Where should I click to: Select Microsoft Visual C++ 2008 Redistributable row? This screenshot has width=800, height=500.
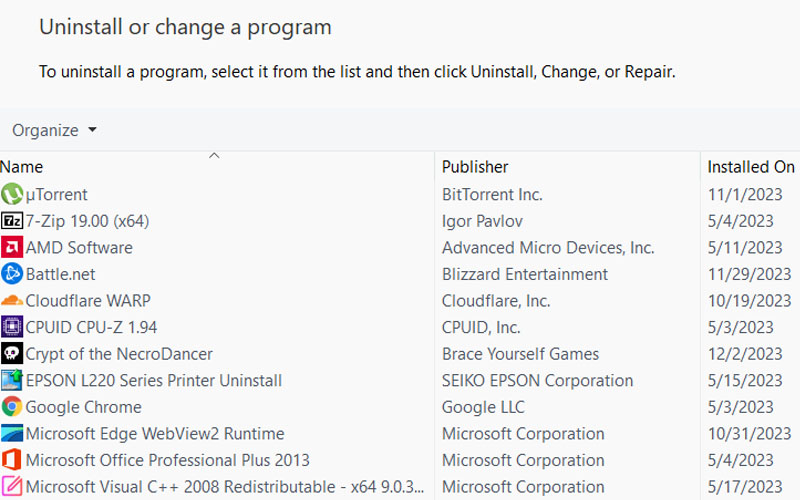click(x=225, y=487)
